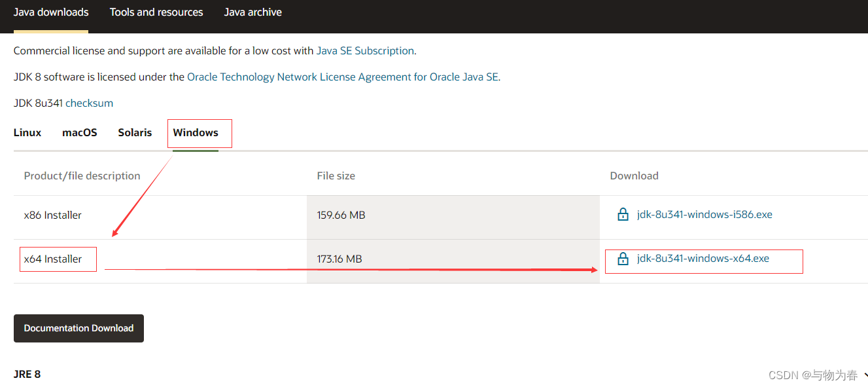Click the 'x64 Installer' row label

53,259
